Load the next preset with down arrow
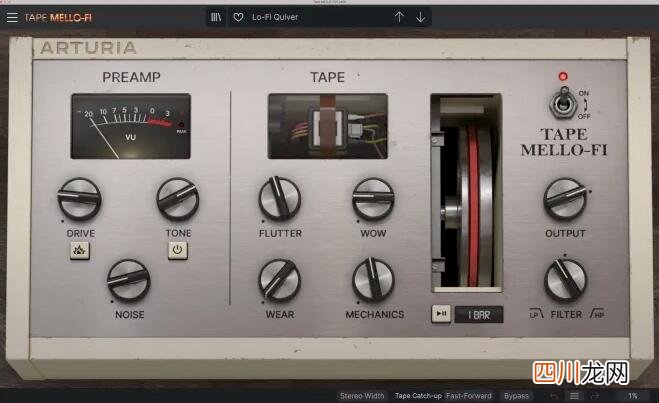Screen dimensions: 659x403 click(420, 17)
